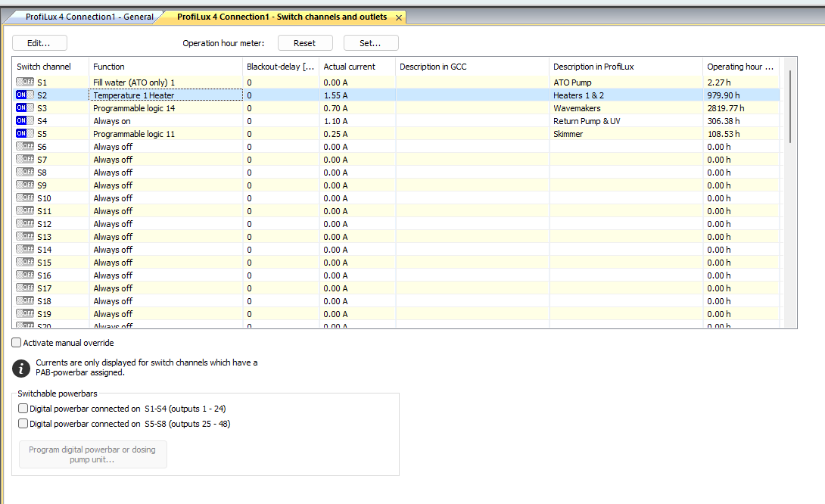Click the ON indicator icon for S3
This screenshot has width=825, height=504.
tap(25, 107)
